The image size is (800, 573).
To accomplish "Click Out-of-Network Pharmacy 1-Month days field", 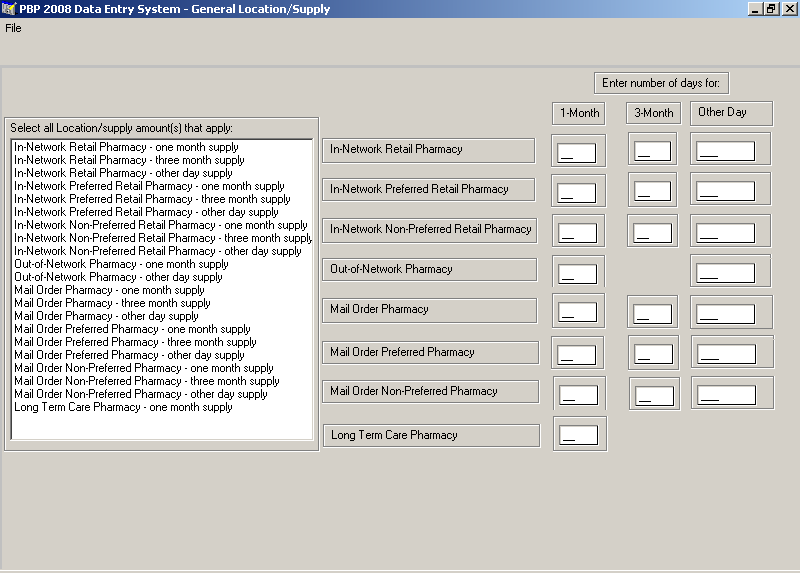I will point(578,274).
